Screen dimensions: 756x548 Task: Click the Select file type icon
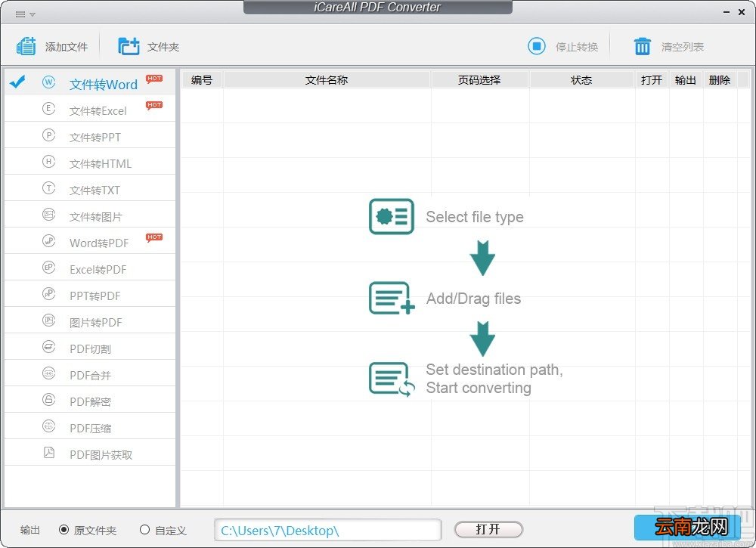coord(392,216)
